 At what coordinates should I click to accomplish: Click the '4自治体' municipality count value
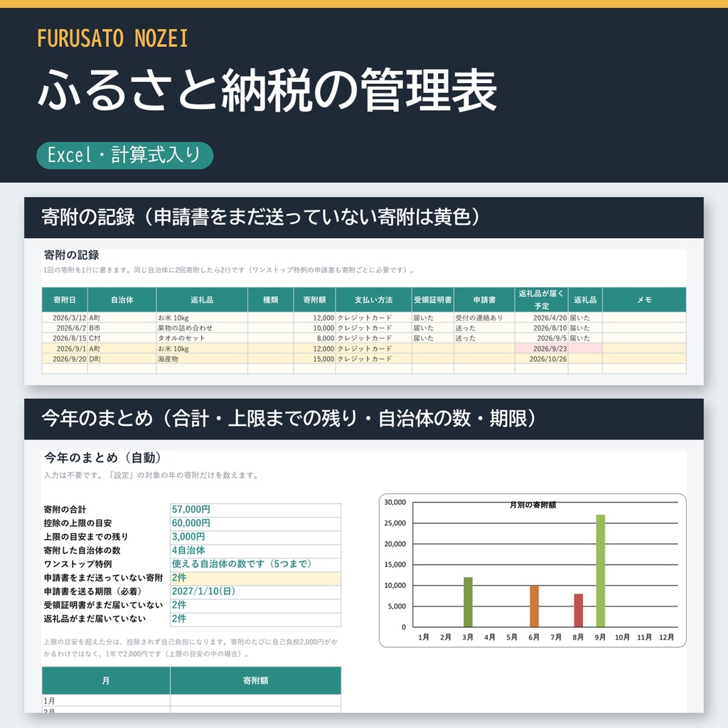pos(256,551)
